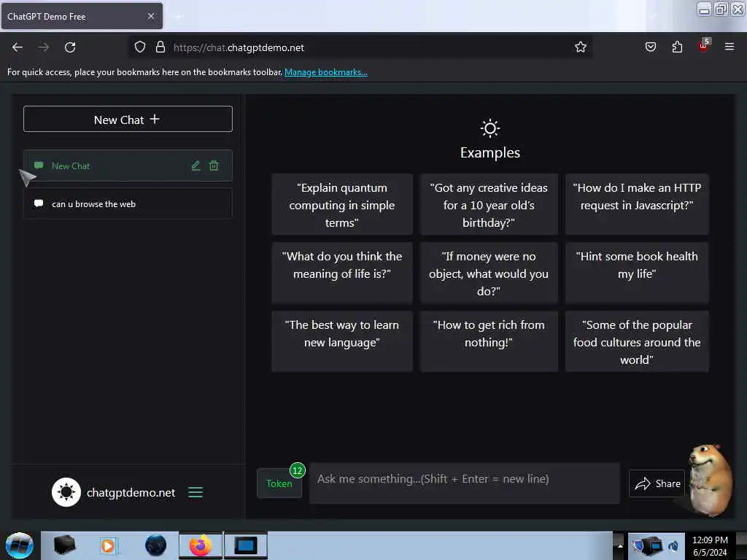Select the ChatGPT Demo Free tab
The image size is (747, 560).
[82, 16]
